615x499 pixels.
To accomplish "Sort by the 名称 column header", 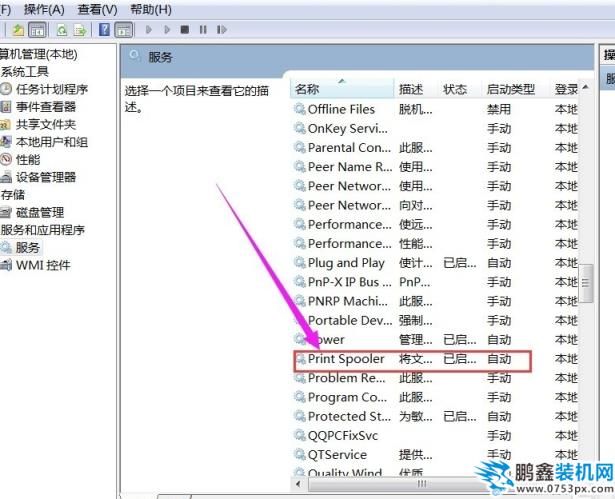I will (342, 89).
